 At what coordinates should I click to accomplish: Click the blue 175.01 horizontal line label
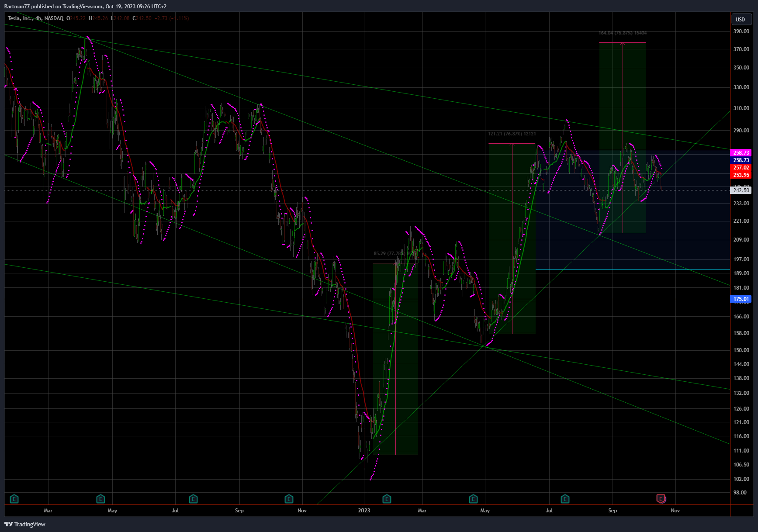(741, 299)
